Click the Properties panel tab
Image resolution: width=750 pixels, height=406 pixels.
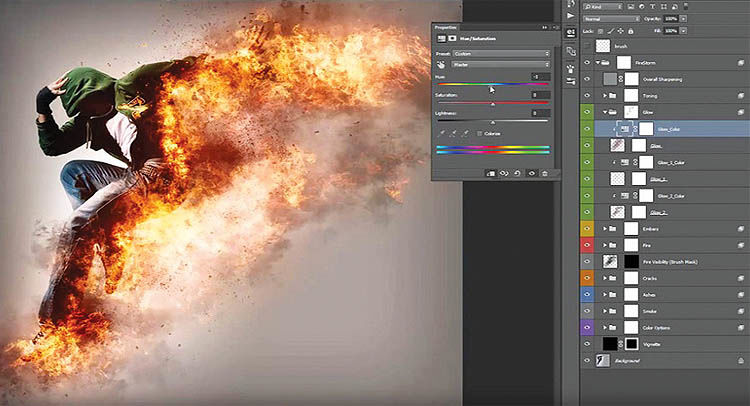445,27
